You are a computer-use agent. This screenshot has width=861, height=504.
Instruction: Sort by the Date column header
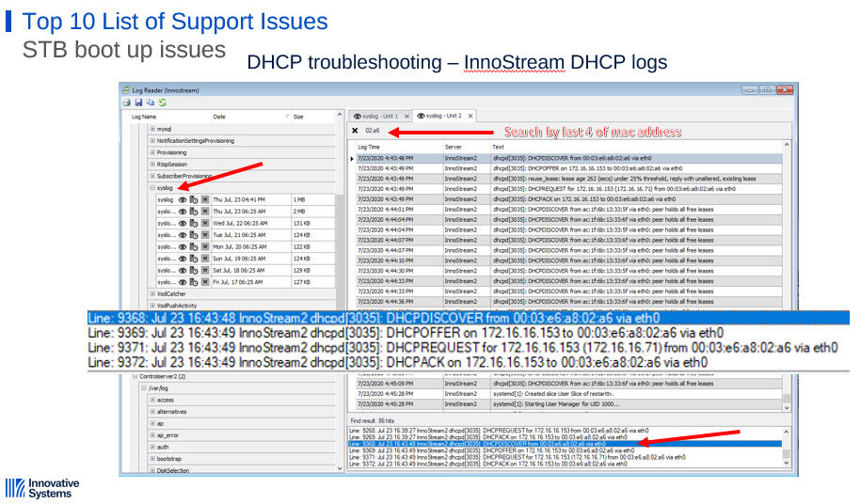[250, 117]
